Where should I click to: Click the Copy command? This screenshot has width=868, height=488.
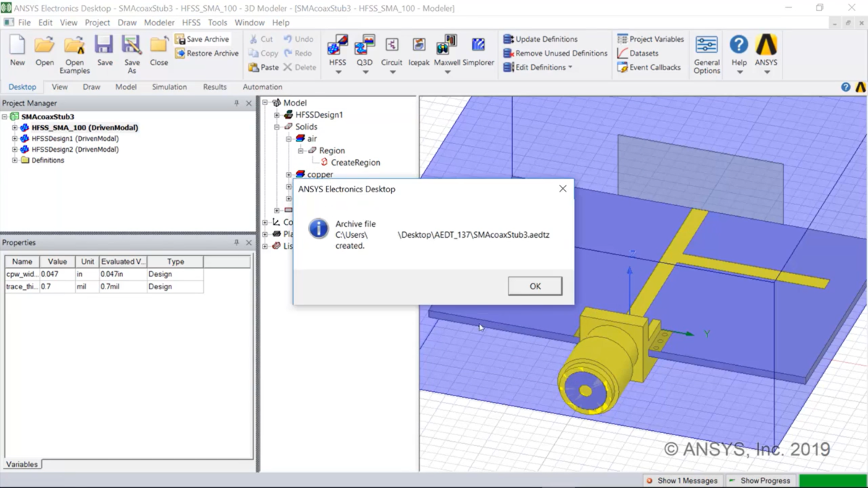[x=263, y=53]
